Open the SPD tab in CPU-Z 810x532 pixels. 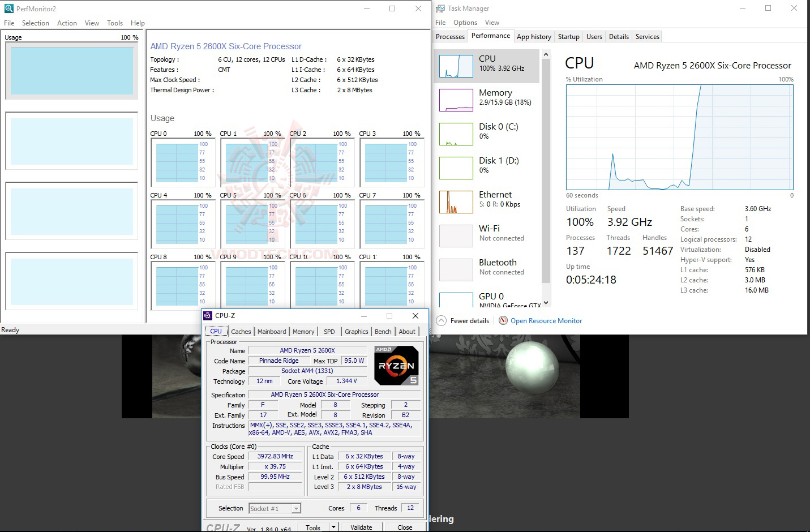coord(329,332)
